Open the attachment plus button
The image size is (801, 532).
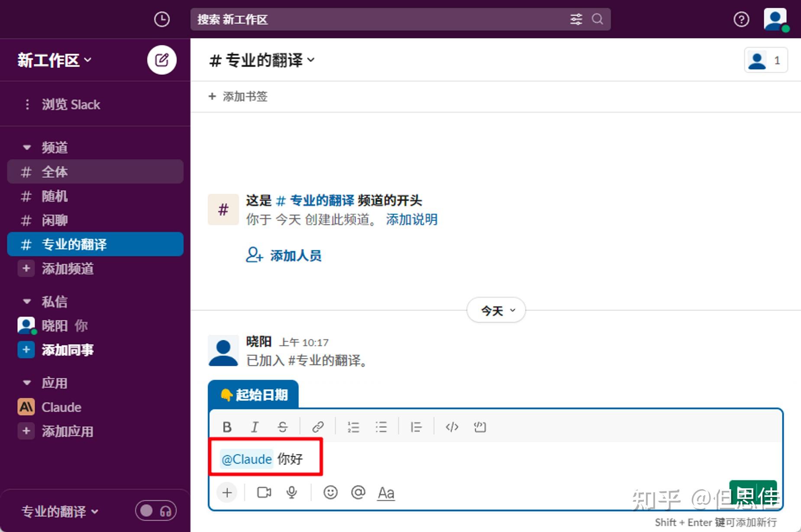[227, 493]
